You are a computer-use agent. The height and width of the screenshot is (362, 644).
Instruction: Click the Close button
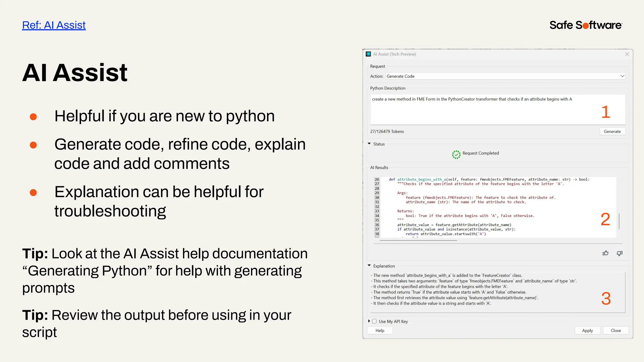pyautogui.click(x=616, y=331)
